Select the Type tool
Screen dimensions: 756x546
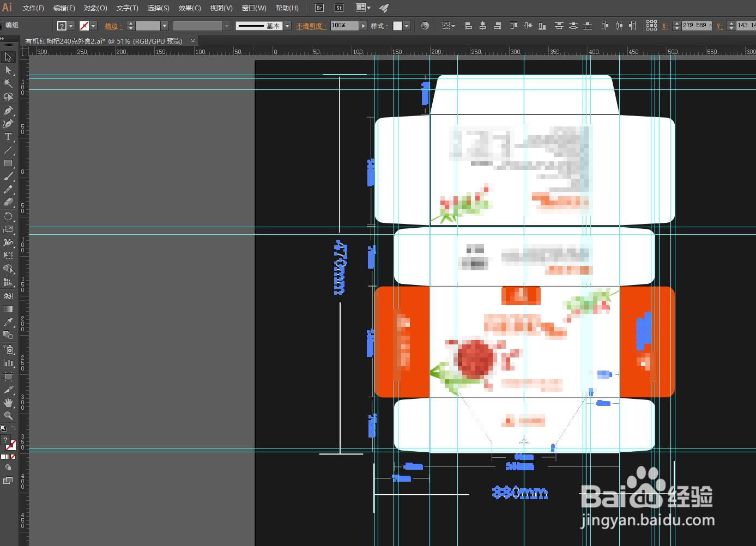pyautogui.click(x=8, y=137)
